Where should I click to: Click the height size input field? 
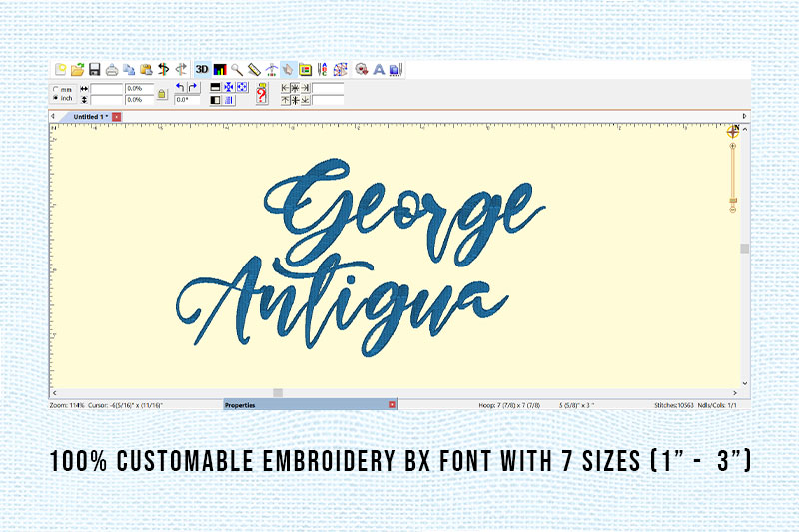coord(107,100)
